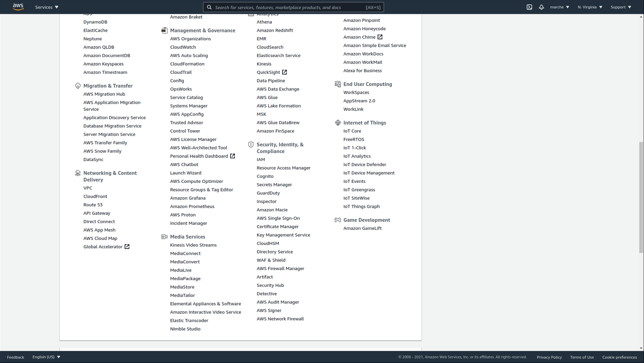Open the AWS Glue service link
The width and height of the screenshot is (644, 363).
267,98
